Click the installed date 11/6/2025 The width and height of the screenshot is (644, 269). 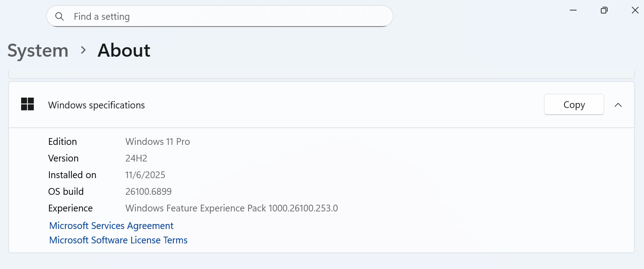[145, 175]
